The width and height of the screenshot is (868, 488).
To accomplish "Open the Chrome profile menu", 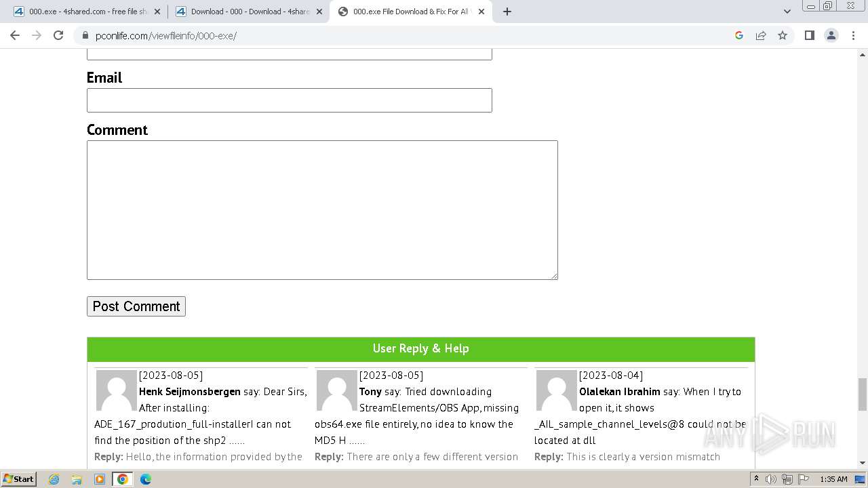I will [x=831, y=35].
